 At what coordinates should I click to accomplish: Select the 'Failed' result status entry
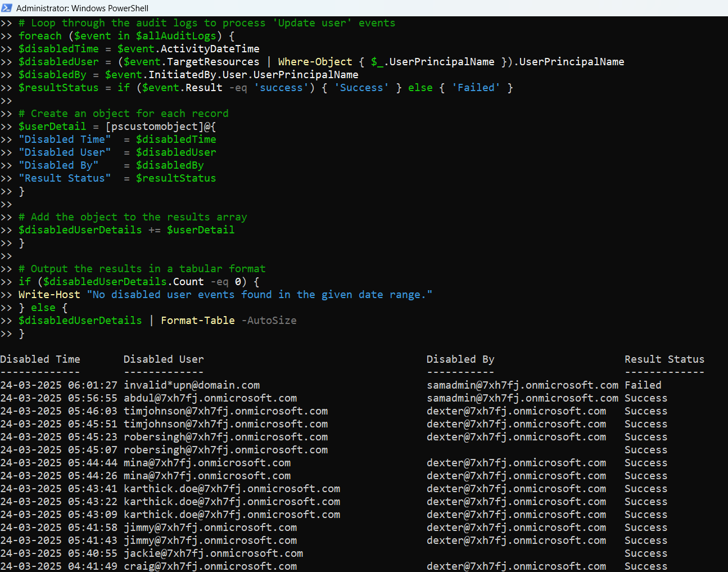[643, 385]
